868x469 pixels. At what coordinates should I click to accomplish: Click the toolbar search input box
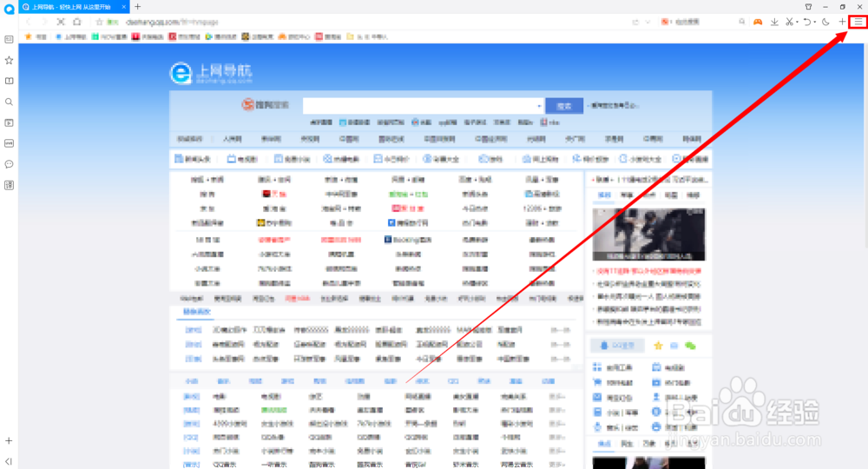(704, 22)
